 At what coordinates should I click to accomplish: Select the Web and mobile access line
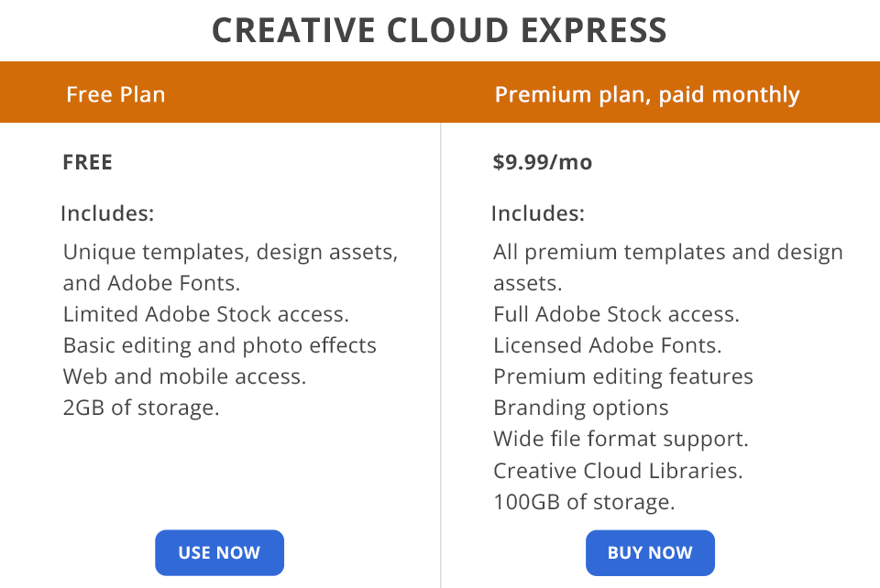pos(184,376)
